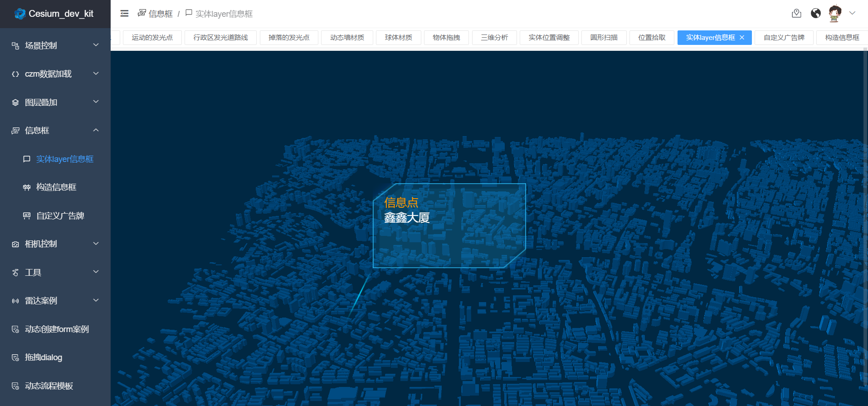Click the 自定义广告牌 billboard icon in sidebar
The image size is (868, 406).
coord(27,216)
